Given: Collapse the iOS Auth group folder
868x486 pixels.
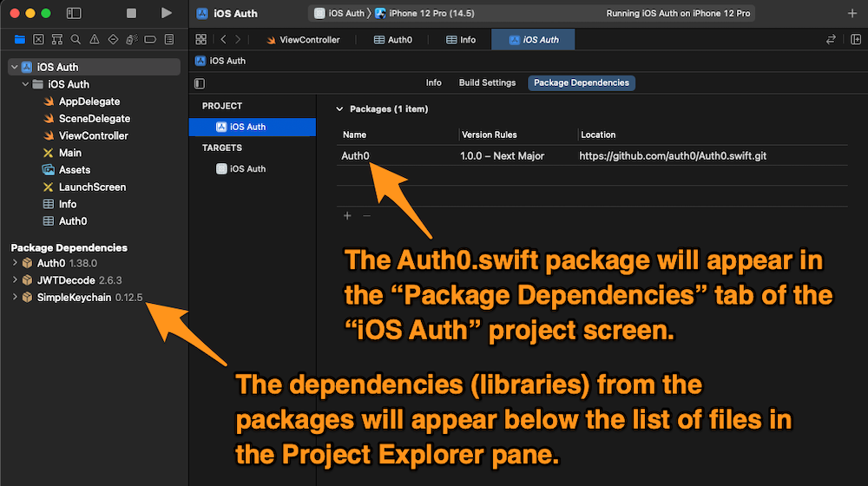Looking at the screenshot, I should point(25,84).
